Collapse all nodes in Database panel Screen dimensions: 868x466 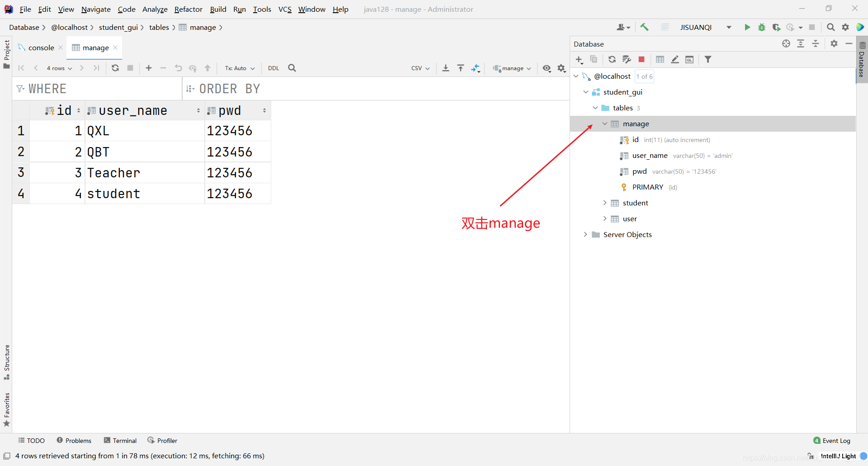816,43
